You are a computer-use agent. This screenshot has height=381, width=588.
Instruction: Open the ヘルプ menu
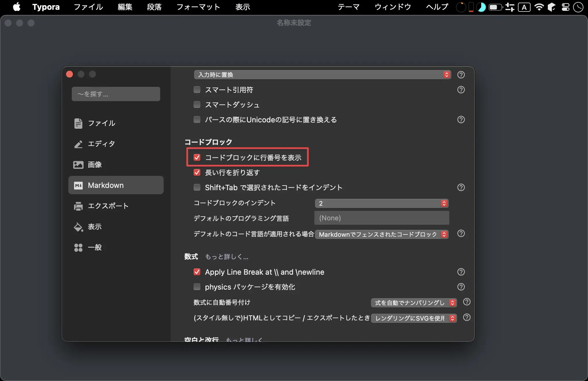click(x=437, y=7)
